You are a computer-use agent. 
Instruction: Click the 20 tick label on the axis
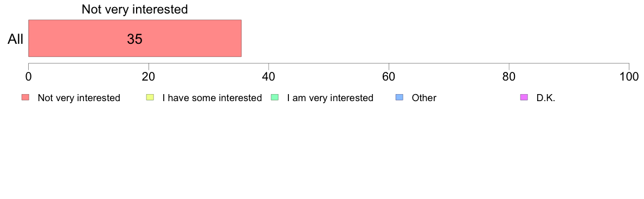[x=149, y=76]
